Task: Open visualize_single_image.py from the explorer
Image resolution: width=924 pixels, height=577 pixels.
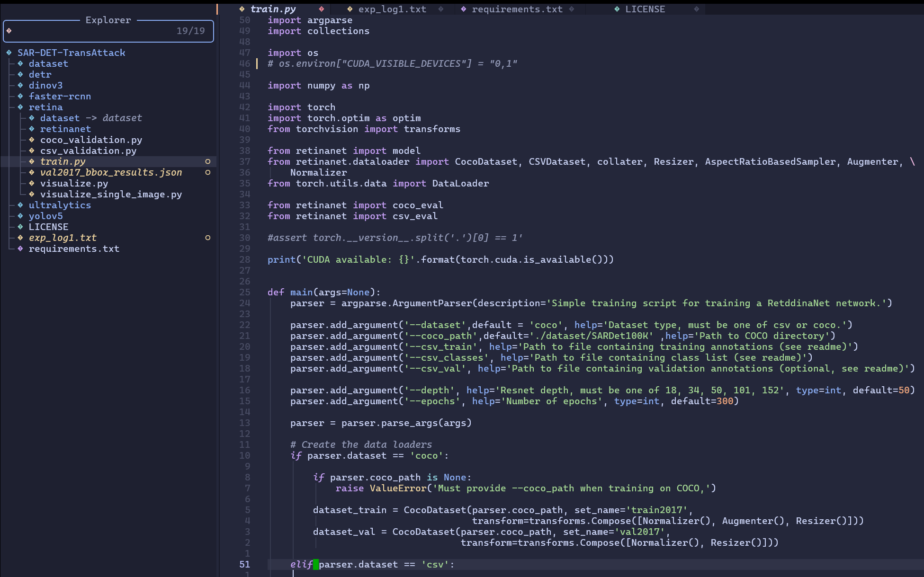Action: point(111,194)
